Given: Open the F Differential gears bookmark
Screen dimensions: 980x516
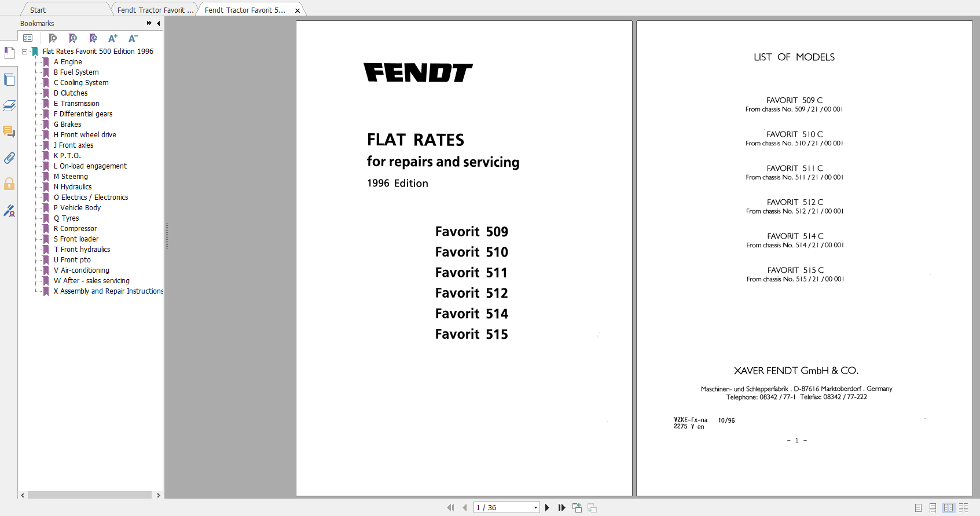Looking at the screenshot, I should (x=83, y=114).
